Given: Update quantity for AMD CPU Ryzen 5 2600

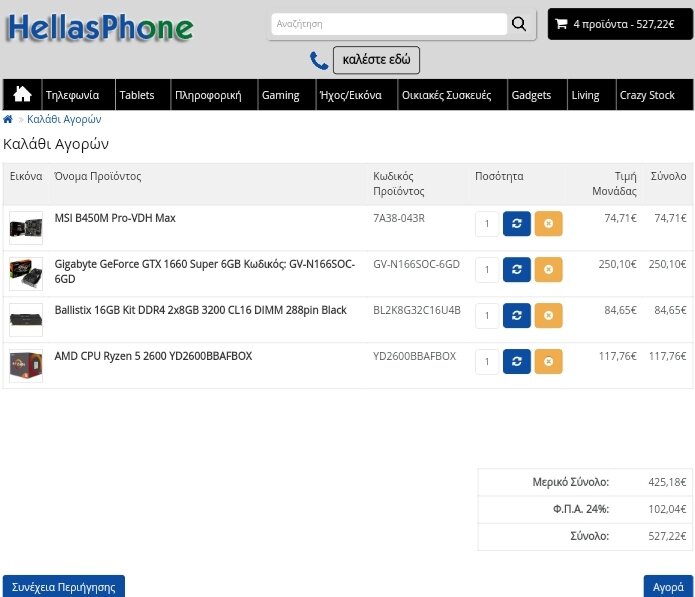Looking at the screenshot, I should (x=517, y=362).
